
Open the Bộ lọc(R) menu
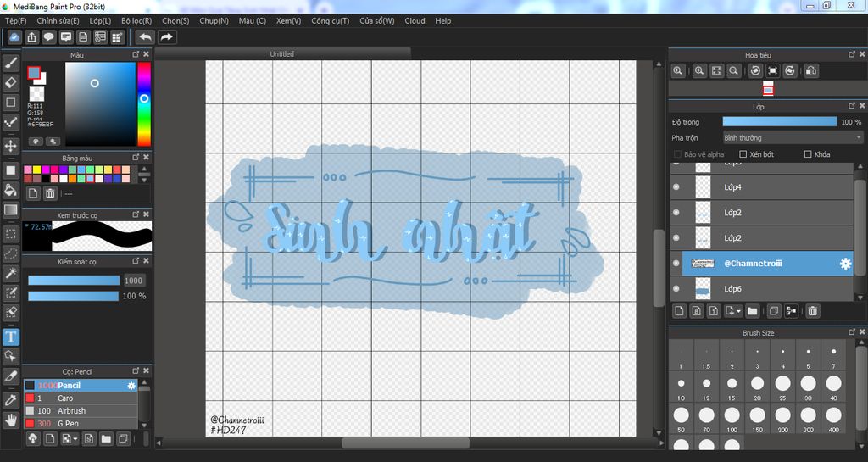pyautogui.click(x=136, y=20)
